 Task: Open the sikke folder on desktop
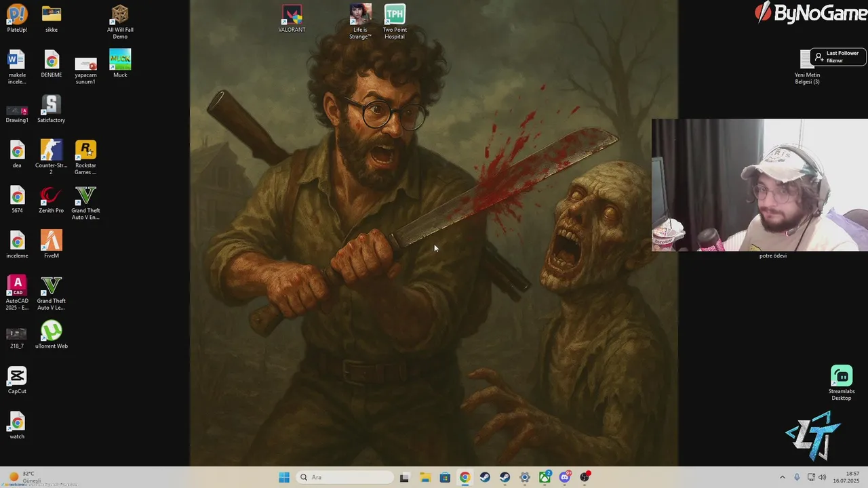[x=52, y=19]
